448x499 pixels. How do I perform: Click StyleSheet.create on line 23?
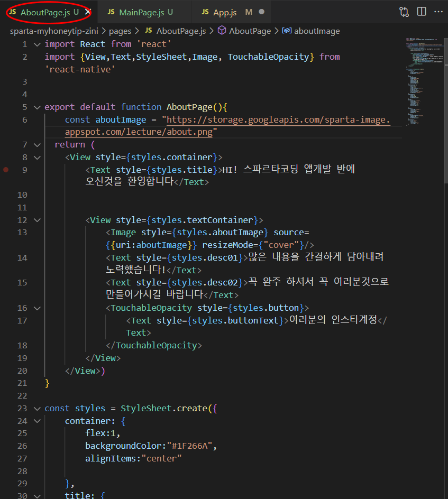(x=163, y=408)
